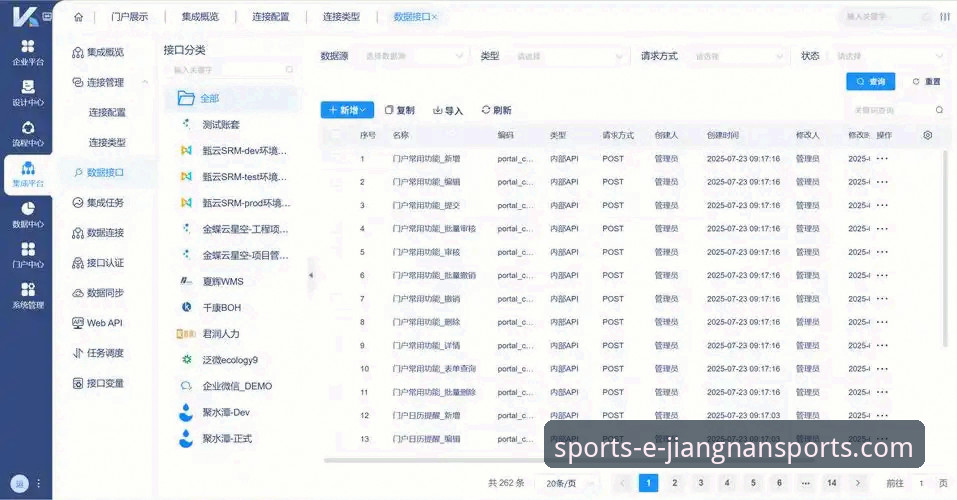Select the 全部 folder category
Image resolution: width=957 pixels, height=500 pixels.
point(232,98)
